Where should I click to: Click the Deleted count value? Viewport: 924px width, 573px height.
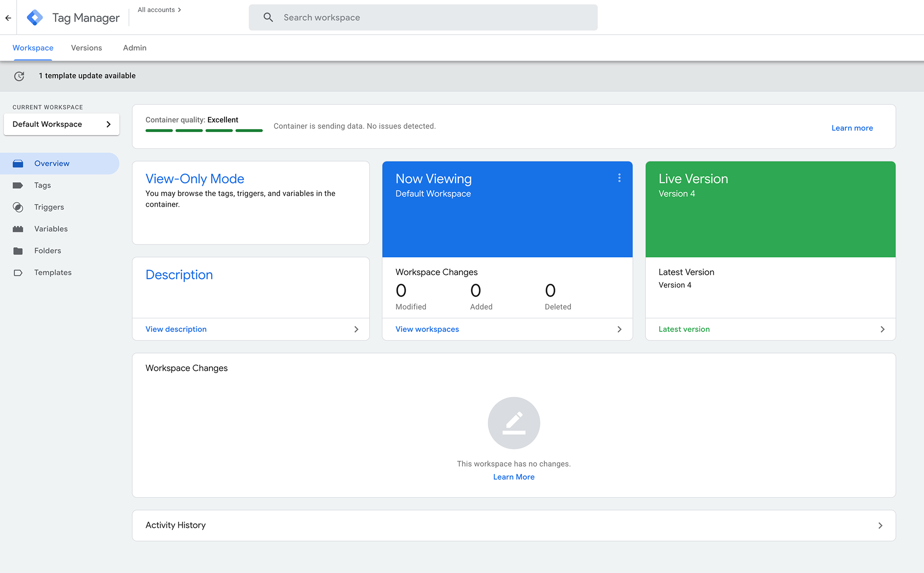550,291
